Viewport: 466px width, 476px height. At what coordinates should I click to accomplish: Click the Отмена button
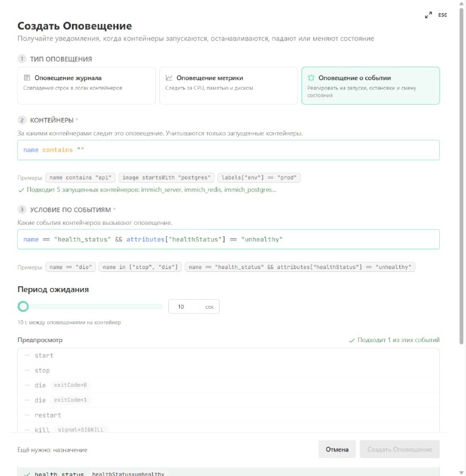coord(337,449)
